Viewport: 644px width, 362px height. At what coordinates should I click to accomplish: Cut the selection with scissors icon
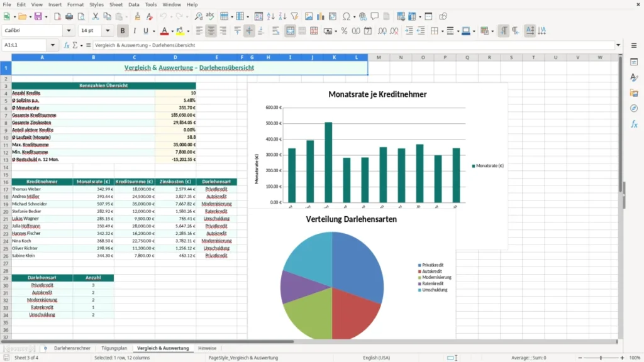coord(96,16)
